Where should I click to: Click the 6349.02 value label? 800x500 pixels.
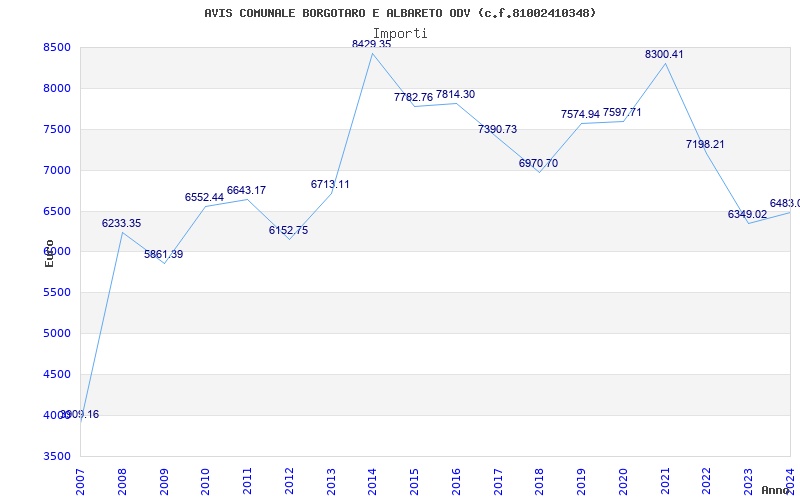coord(747,214)
